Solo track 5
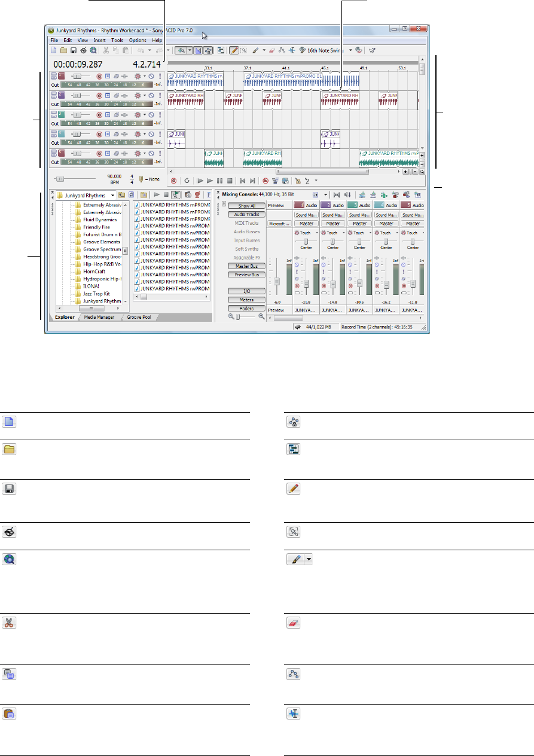 pyautogui.click(x=160, y=153)
